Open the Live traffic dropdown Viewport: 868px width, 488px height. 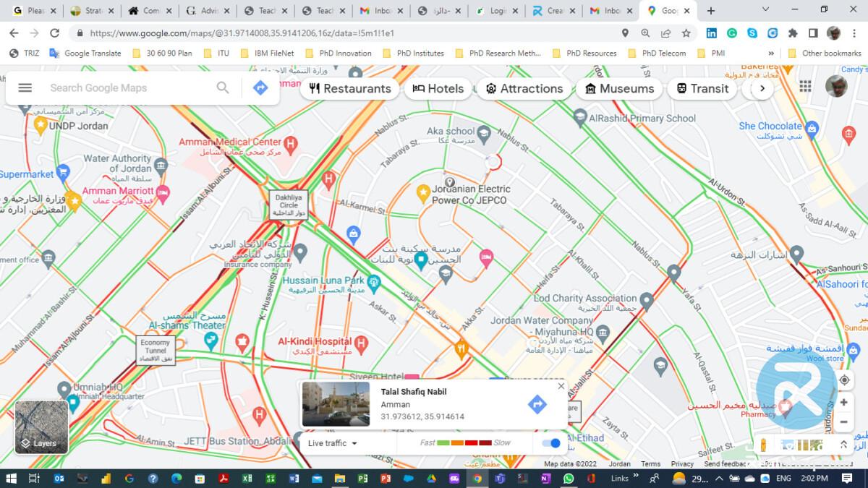coord(333,443)
